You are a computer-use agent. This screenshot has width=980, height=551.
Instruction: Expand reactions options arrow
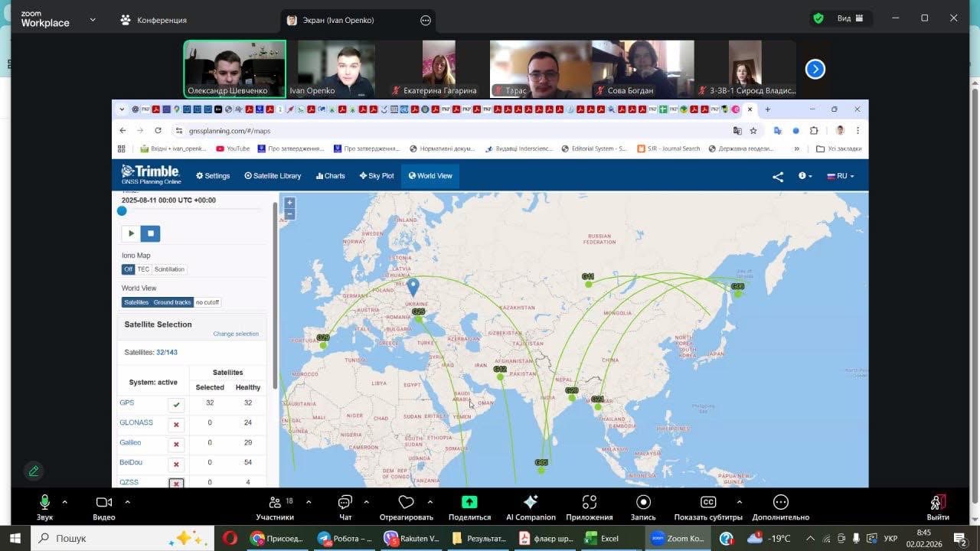pyautogui.click(x=430, y=502)
